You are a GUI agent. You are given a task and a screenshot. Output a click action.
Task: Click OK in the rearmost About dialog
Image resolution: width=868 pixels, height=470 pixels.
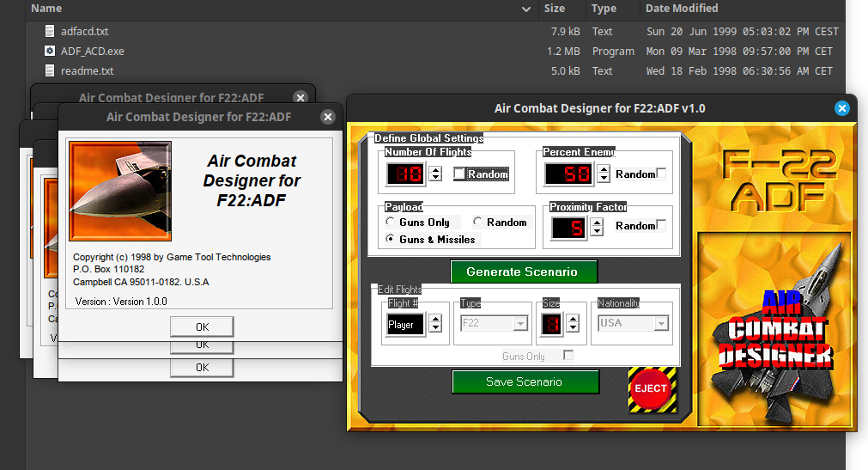point(202,368)
